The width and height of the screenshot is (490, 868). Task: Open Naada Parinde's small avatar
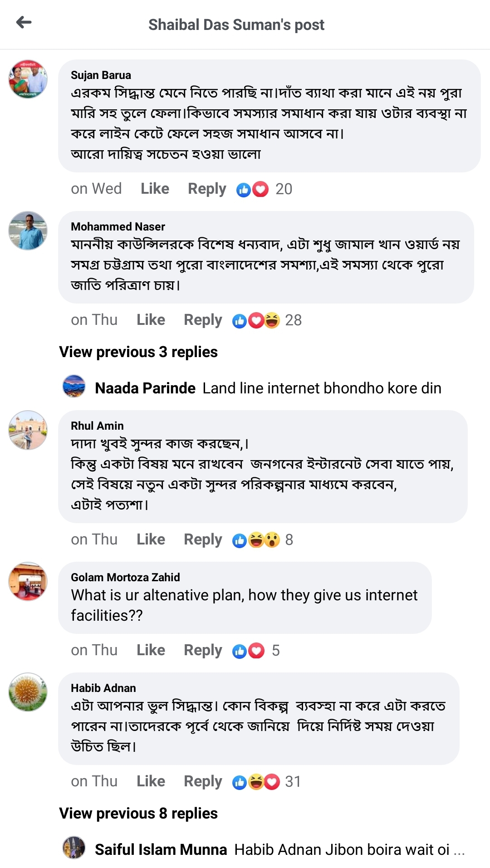[73, 387]
